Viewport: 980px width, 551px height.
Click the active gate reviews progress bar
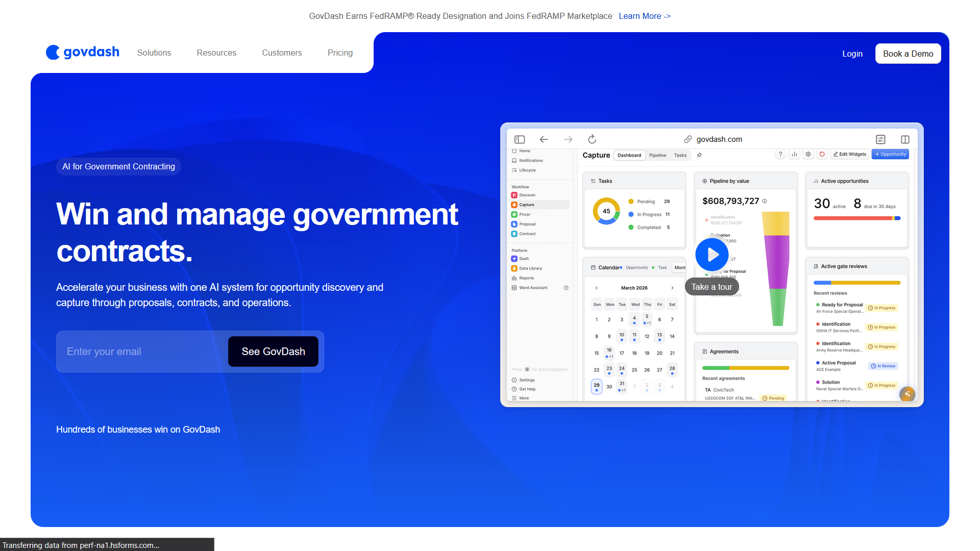pos(857,283)
